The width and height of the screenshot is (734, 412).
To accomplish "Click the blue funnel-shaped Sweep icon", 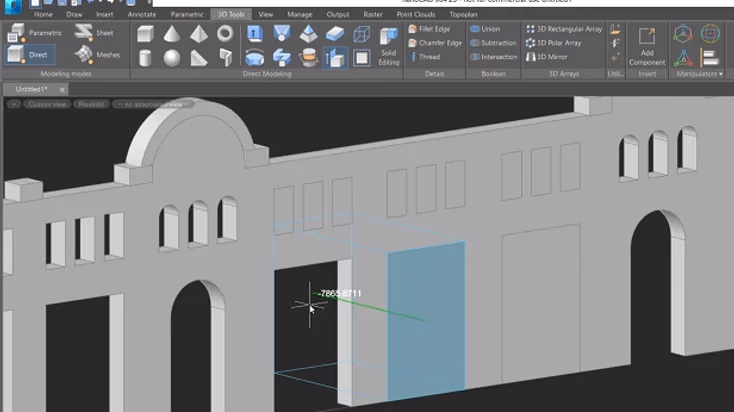I will (x=281, y=34).
